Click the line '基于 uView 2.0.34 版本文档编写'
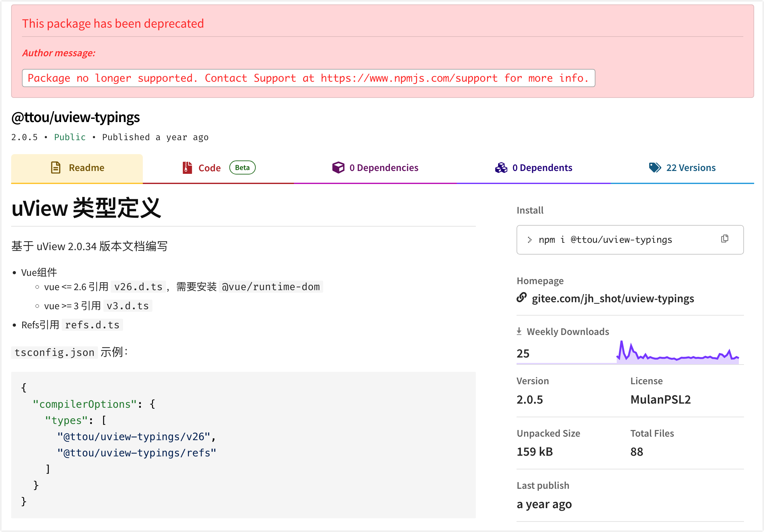This screenshot has height=532, width=764. (89, 246)
